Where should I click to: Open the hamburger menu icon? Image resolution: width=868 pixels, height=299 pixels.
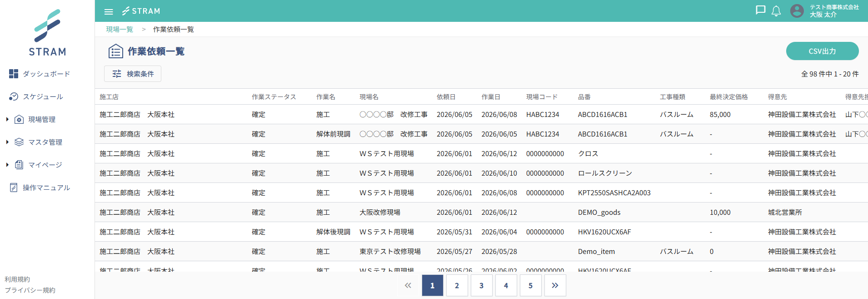point(109,11)
